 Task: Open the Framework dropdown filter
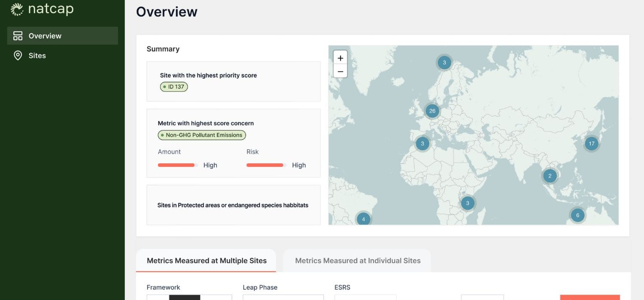tap(189, 297)
